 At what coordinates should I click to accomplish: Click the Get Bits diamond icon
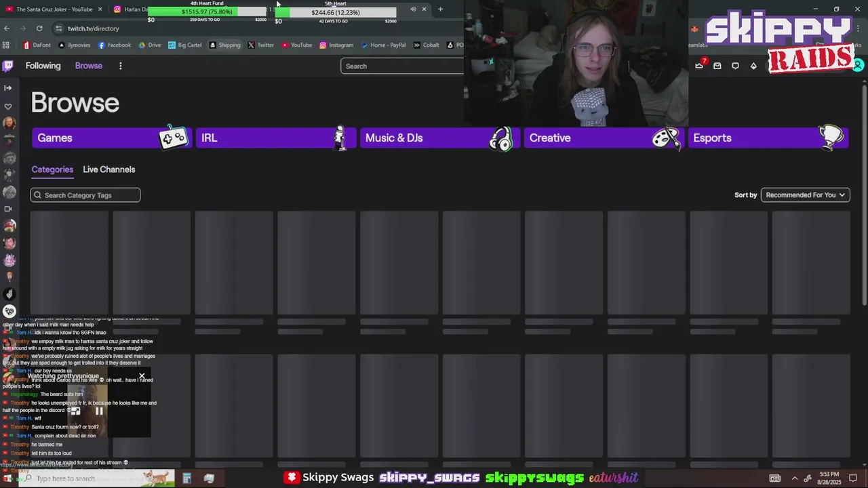point(753,66)
